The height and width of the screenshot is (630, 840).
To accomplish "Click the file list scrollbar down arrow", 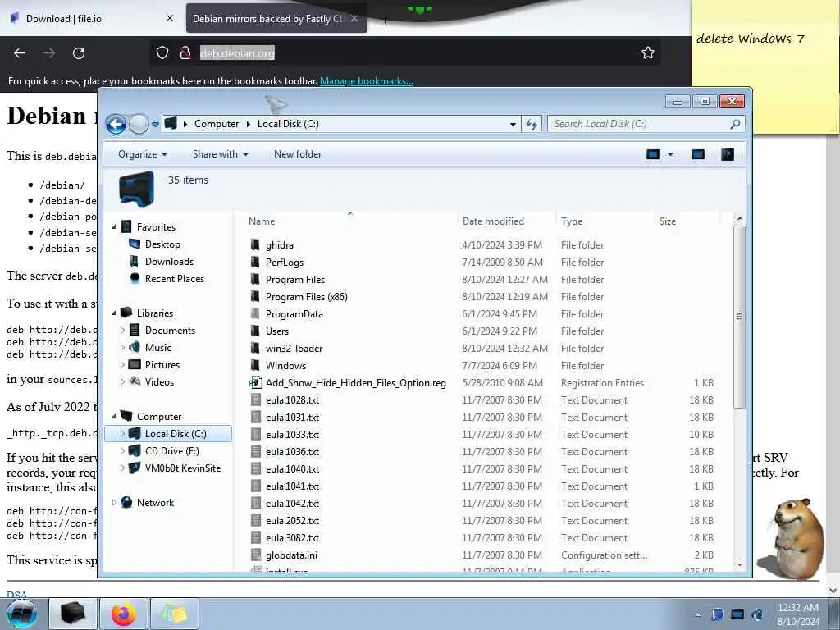I will coord(739,564).
